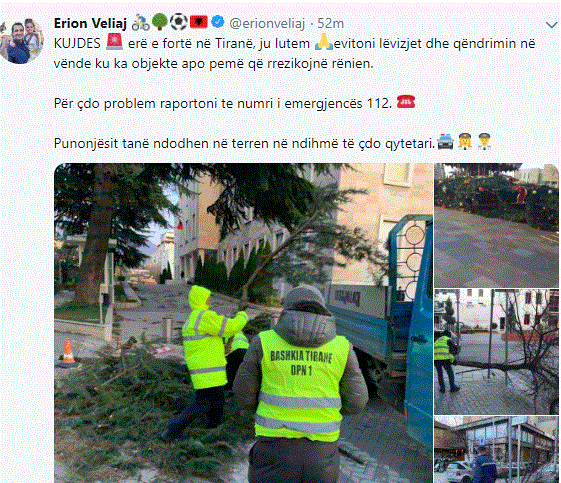Click the police car emoji
This screenshot has height=483, width=561.
[x=445, y=142]
